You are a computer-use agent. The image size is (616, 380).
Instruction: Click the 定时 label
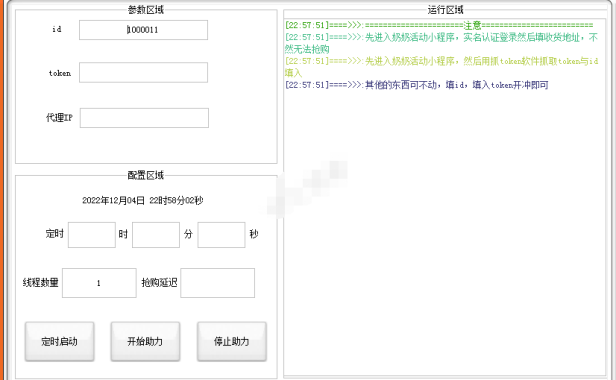tap(55, 234)
